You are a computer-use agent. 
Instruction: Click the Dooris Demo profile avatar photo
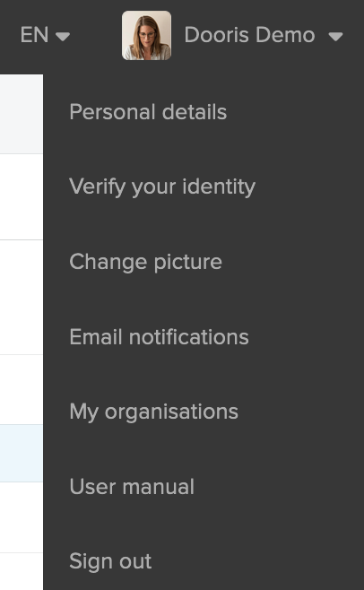[x=146, y=35]
